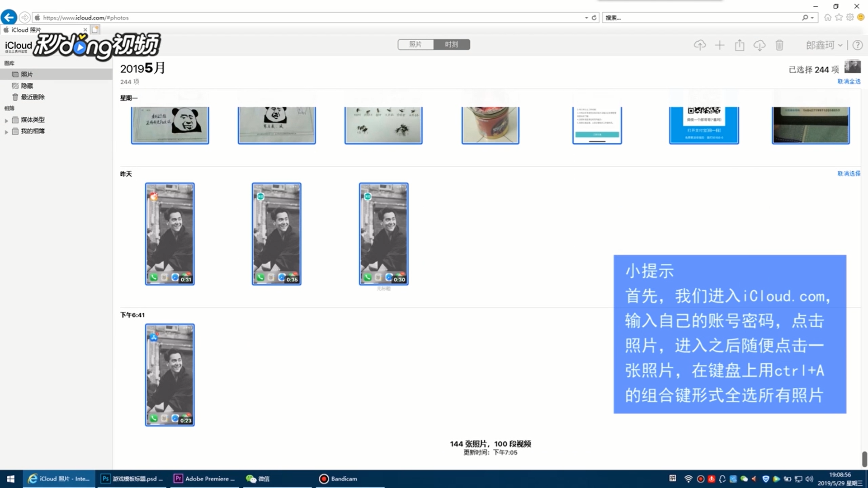Viewport: 868px width, 488px height.
Task: Click the 2019 5月 heading
Action: [143, 68]
